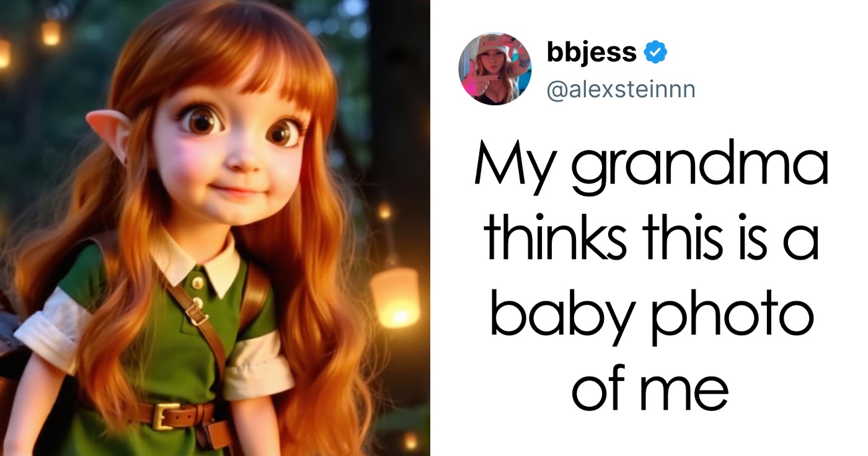Click the large glowing lantern beside the elf
Viewport: 868px width, 456px height.
[x=394, y=296]
